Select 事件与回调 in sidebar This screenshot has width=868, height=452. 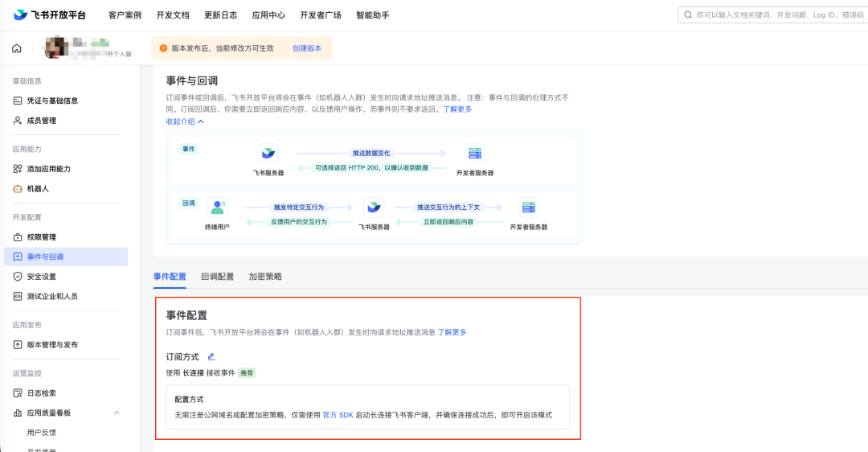(67, 257)
